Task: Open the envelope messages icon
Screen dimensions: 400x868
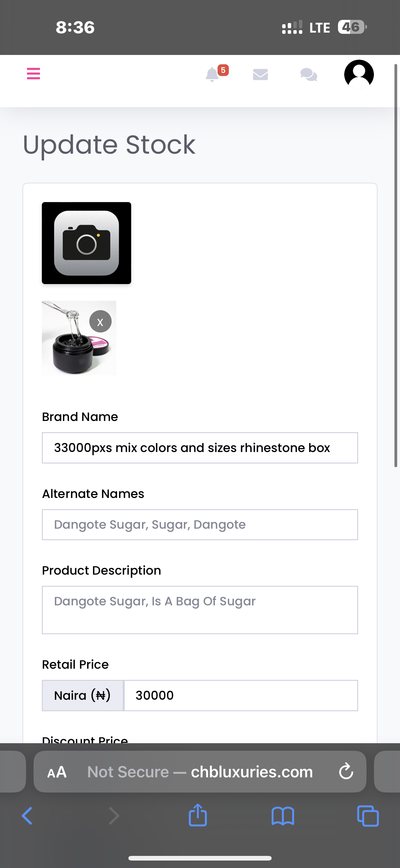Action: tap(260, 75)
